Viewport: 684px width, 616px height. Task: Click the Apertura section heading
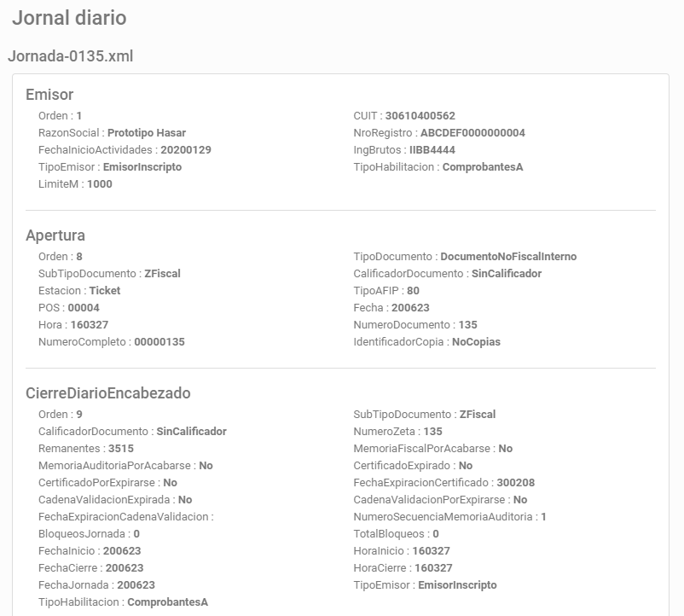point(55,235)
